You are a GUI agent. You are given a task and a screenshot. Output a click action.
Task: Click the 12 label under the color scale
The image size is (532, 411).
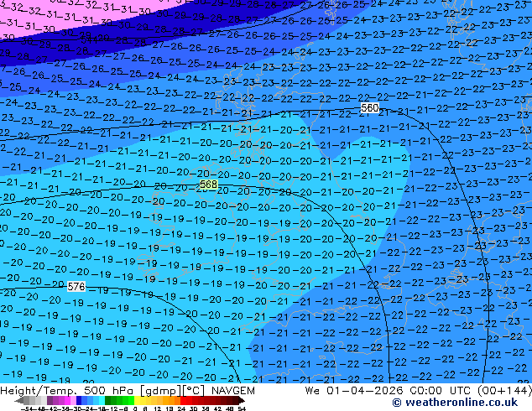point(158,409)
